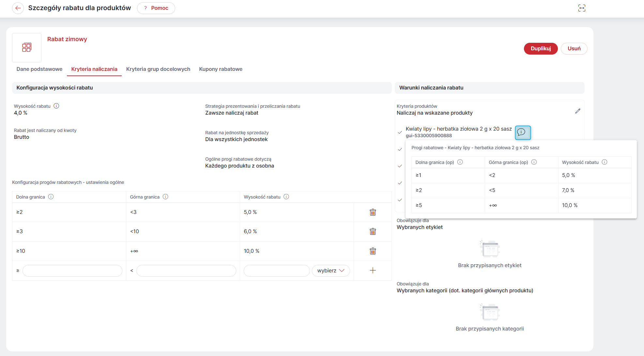The height and width of the screenshot is (356, 644).
Task: Focus the new lower bound input
Action: click(x=72, y=271)
